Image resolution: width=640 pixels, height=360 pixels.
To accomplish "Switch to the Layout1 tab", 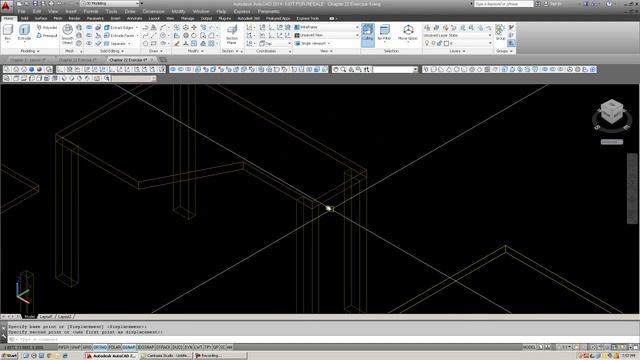I will (x=46, y=316).
